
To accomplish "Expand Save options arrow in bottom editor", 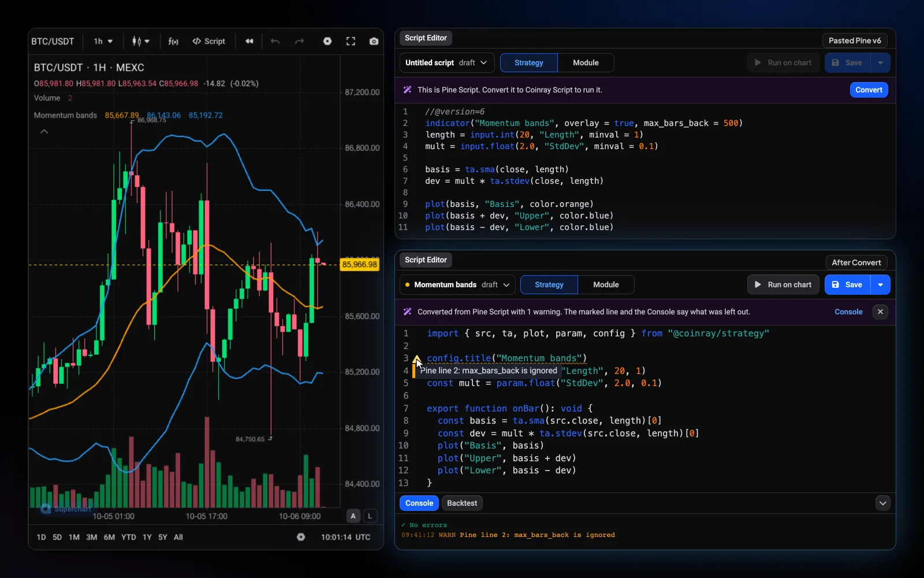I will click(880, 284).
